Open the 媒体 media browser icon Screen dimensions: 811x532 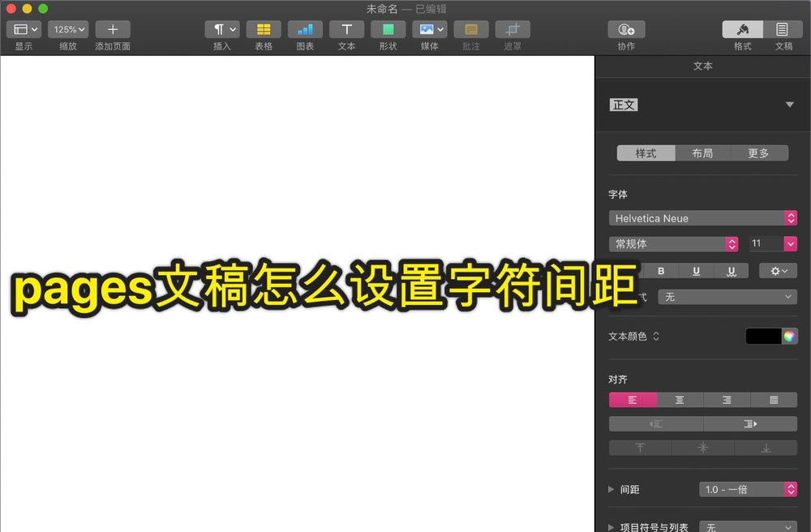click(429, 29)
